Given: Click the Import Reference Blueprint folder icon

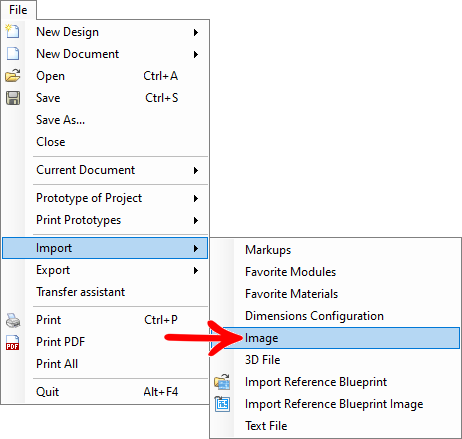Looking at the screenshot, I should coord(222,382).
